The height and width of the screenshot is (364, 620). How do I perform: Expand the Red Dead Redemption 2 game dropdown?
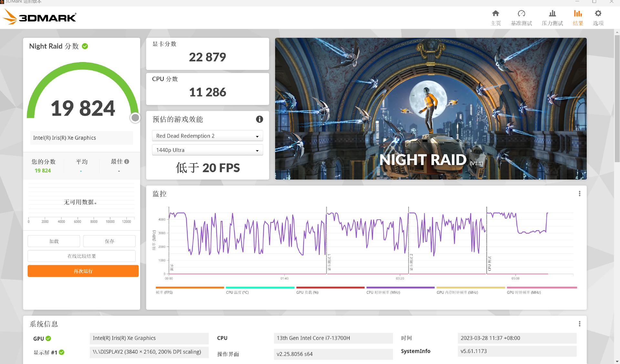(x=207, y=136)
